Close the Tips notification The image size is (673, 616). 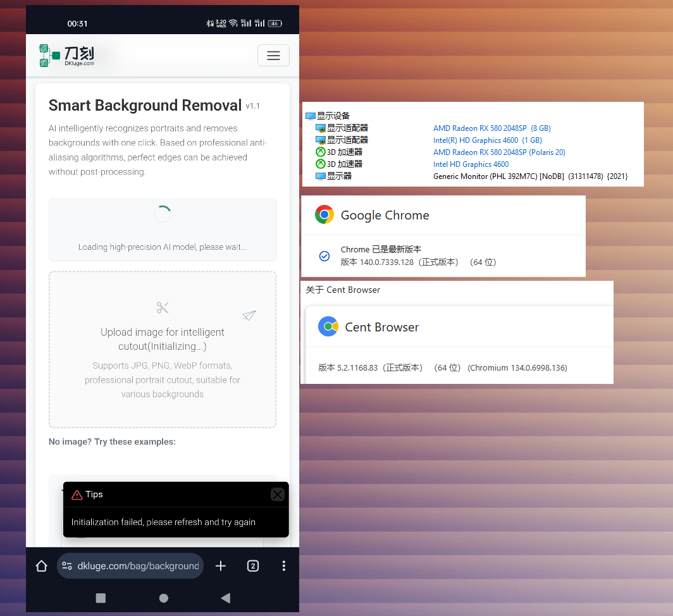[277, 495]
